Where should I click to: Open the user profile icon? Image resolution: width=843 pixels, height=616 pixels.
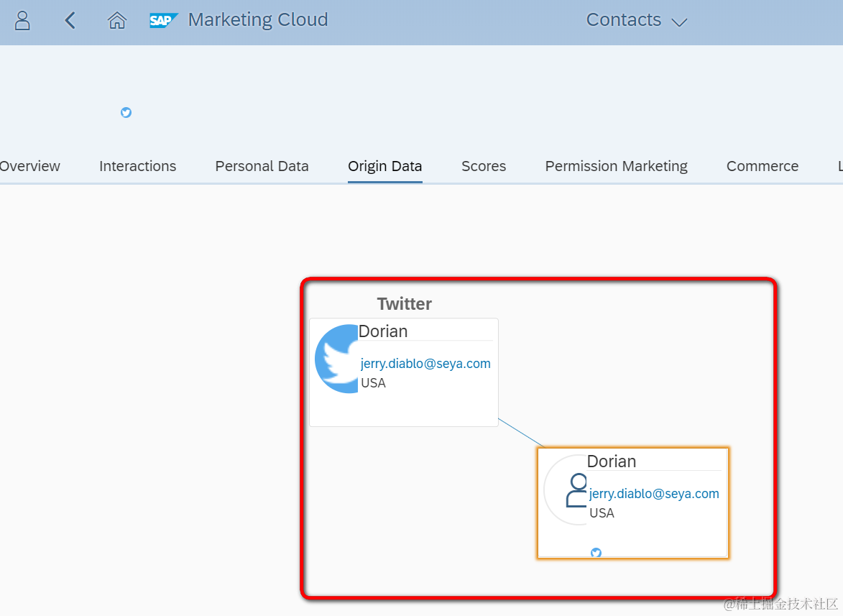22,20
